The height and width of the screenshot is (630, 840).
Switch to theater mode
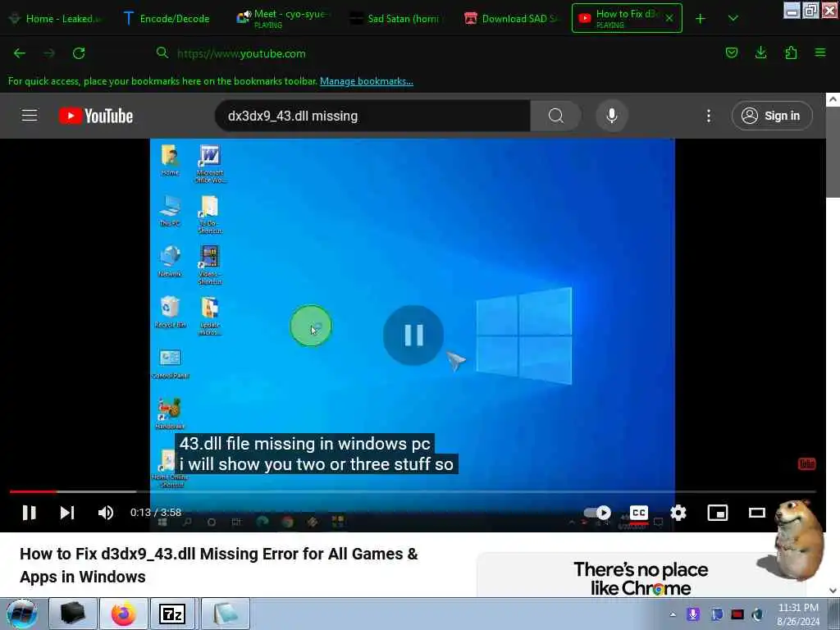coord(756,513)
